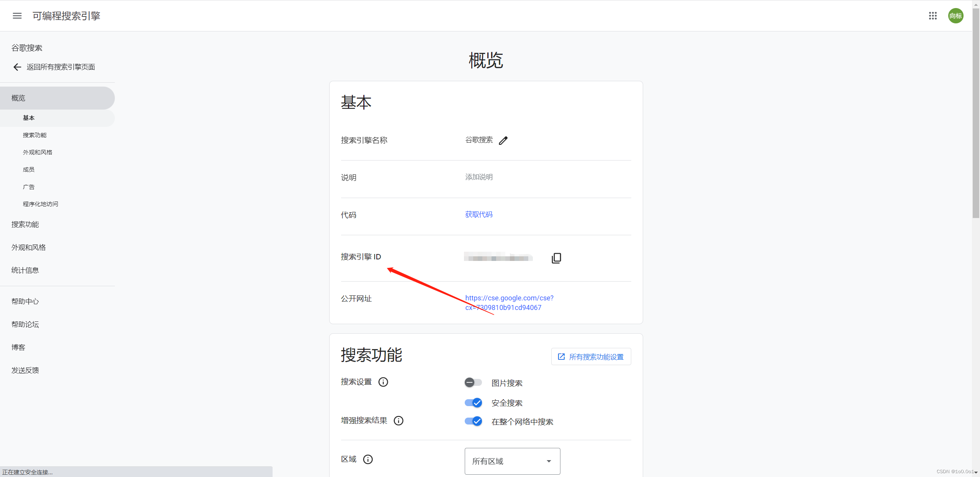The height and width of the screenshot is (477, 980).
Task: Disable the 安全搜索 switch
Action: 473,403
